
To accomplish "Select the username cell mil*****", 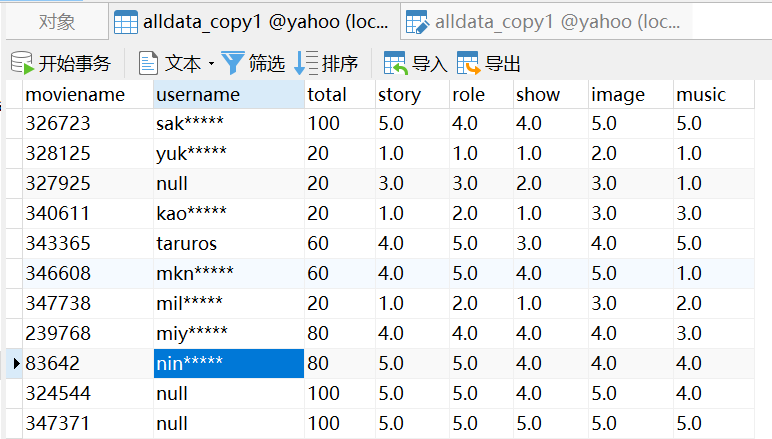I will (x=229, y=304).
